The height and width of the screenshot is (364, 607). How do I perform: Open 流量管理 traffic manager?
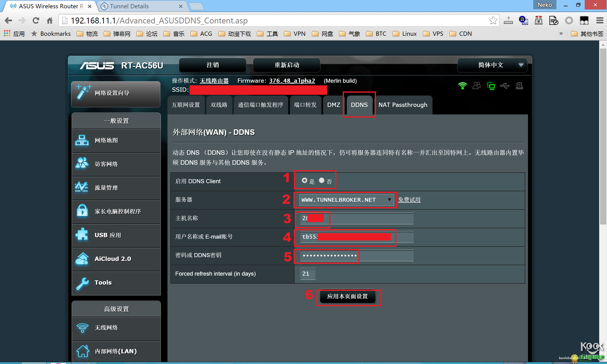116,188
